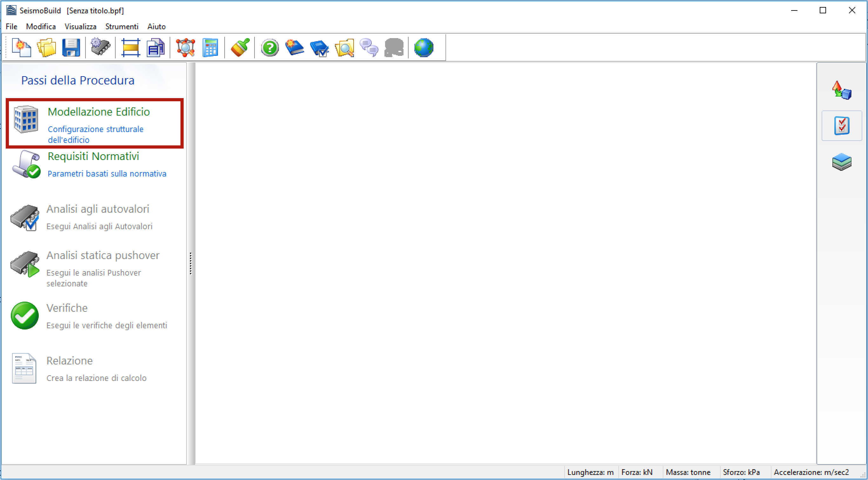868x480 pixels.
Task: Open the Visualizza menu
Action: coord(80,26)
